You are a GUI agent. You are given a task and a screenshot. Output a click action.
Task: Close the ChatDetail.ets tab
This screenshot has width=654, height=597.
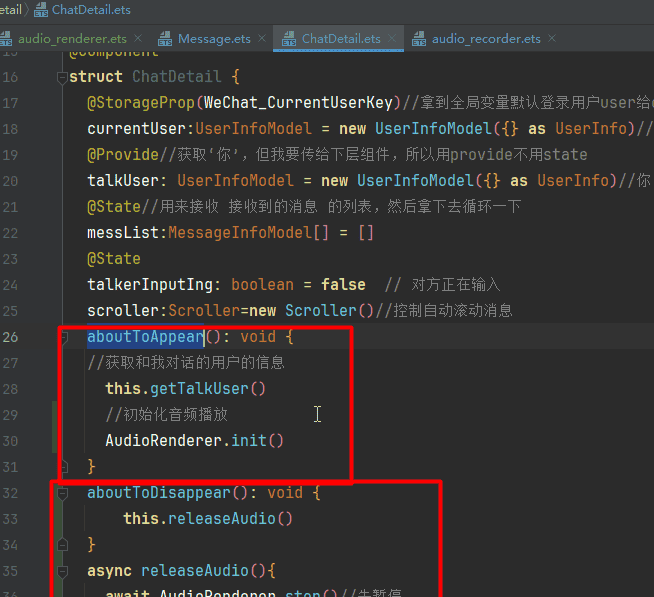tap(392, 38)
